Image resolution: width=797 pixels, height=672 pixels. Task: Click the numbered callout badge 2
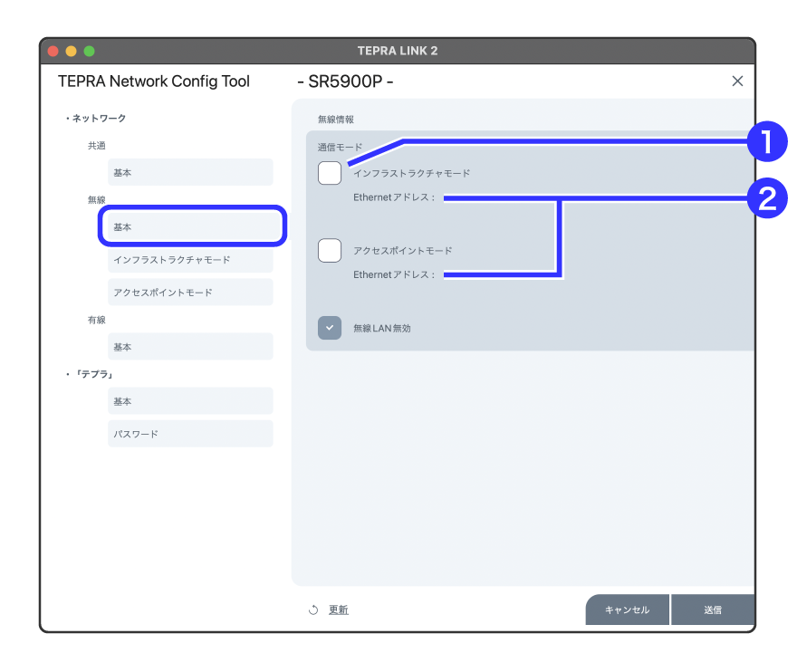click(766, 198)
